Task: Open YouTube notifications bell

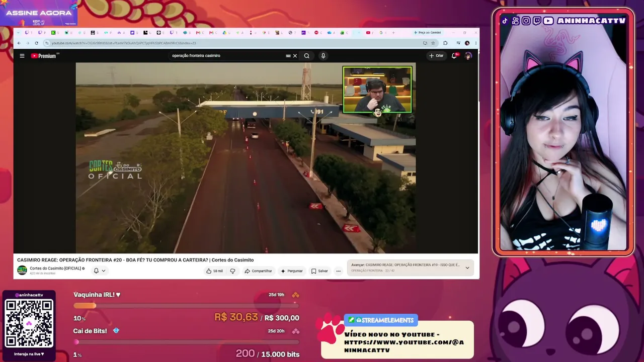Action: click(x=454, y=56)
